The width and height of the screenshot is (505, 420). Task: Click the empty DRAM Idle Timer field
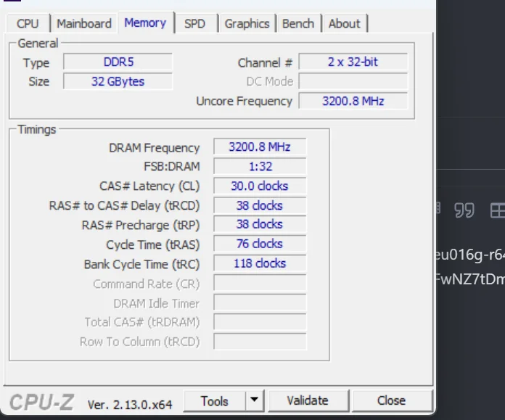[x=260, y=302]
